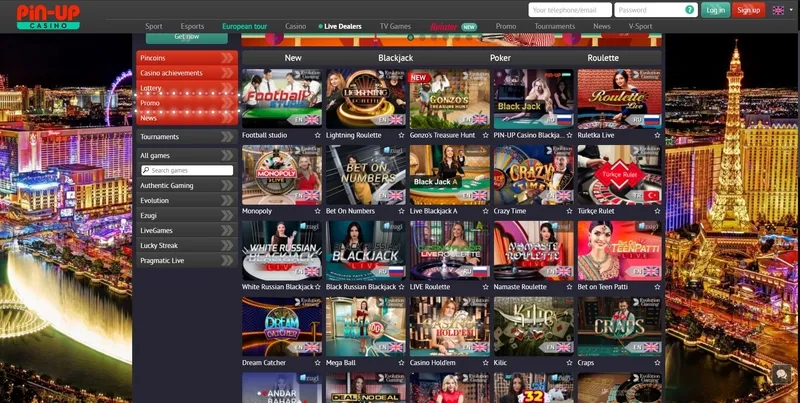Select the Roulette category tab
This screenshot has height=403, width=800.
603,58
